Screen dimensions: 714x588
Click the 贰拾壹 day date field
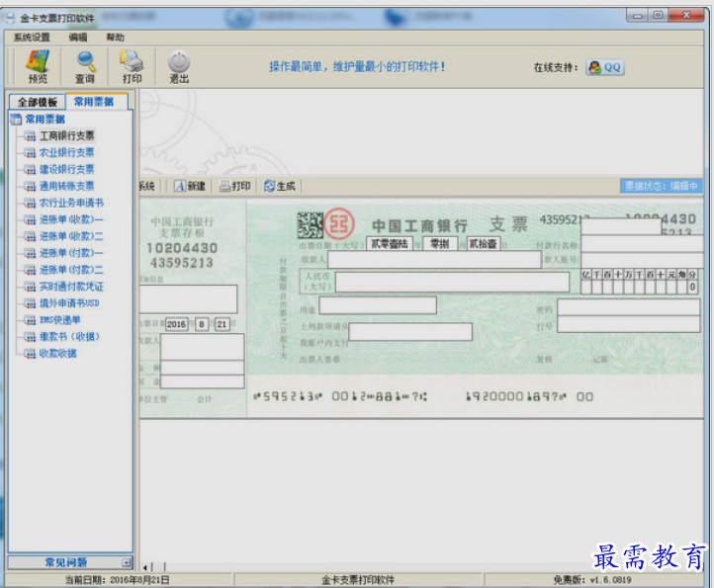[484, 244]
